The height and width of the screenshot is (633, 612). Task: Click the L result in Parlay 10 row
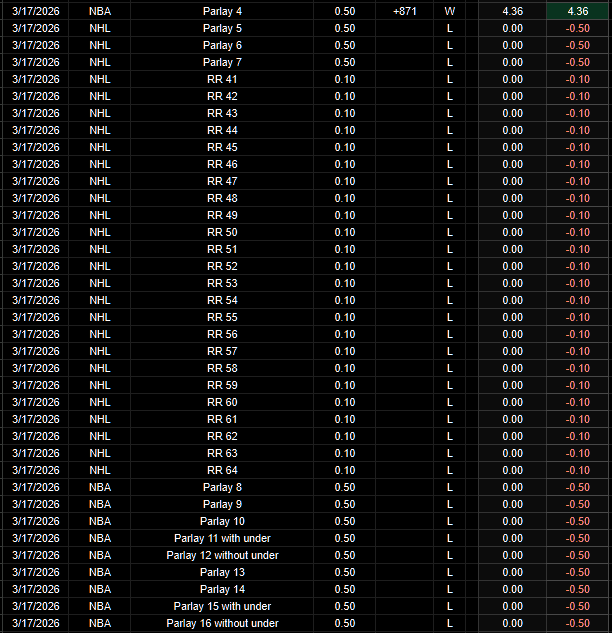[x=449, y=521]
